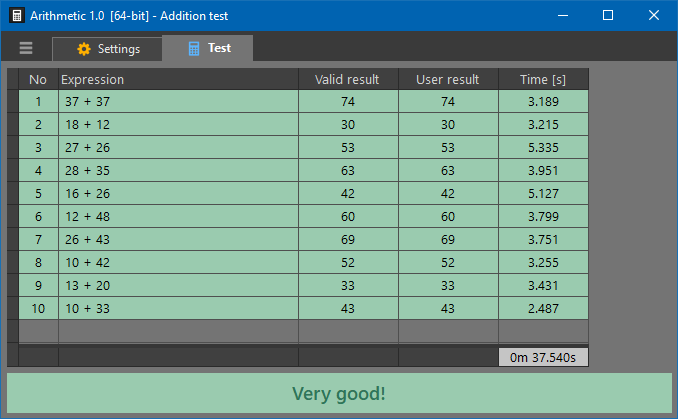The height and width of the screenshot is (419, 678).
Task: Open the hamburger menu
Action: point(26,48)
